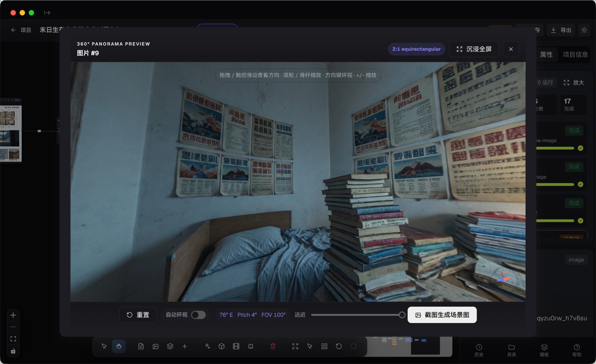The height and width of the screenshot is (364, 596).
Task: Open the 历史 history panel
Action: [x=479, y=350]
